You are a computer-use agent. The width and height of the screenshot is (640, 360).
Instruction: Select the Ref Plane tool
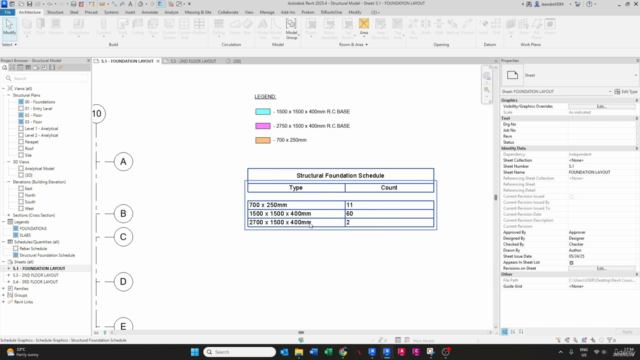536,28
